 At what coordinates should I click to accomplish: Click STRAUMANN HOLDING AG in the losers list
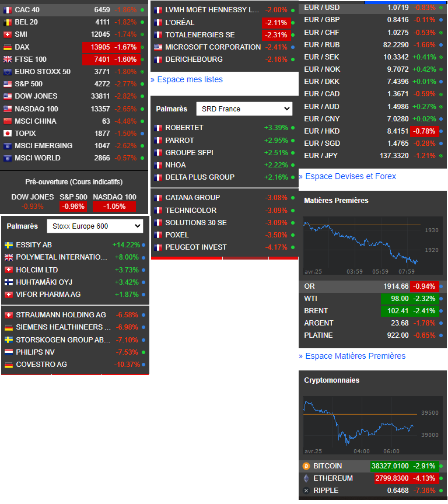pyautogui.click(x=61, y=315)
